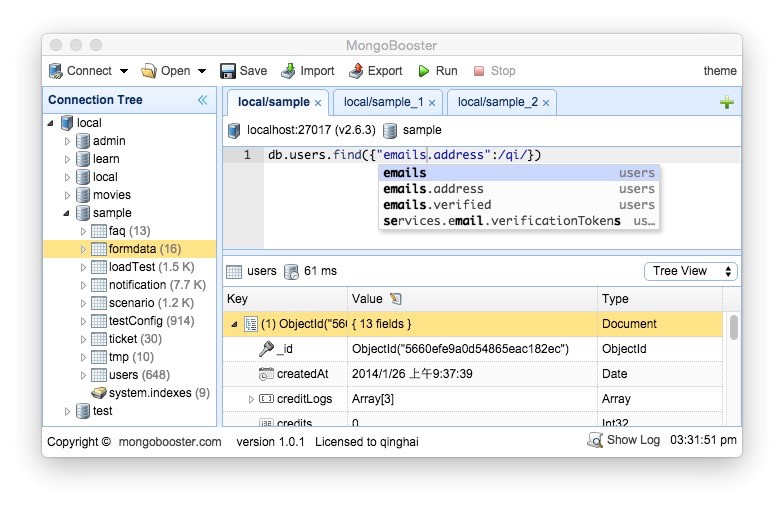Click the sample database icon in editor header

point(390,130)
